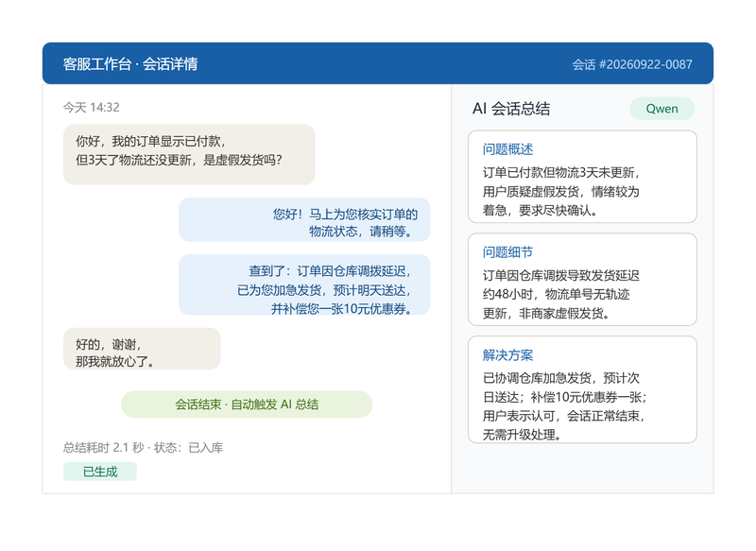This screenshot has height=551, width=756.
Task: Select the customer's 好的，谢谢 reply
Action: point(142,349)
